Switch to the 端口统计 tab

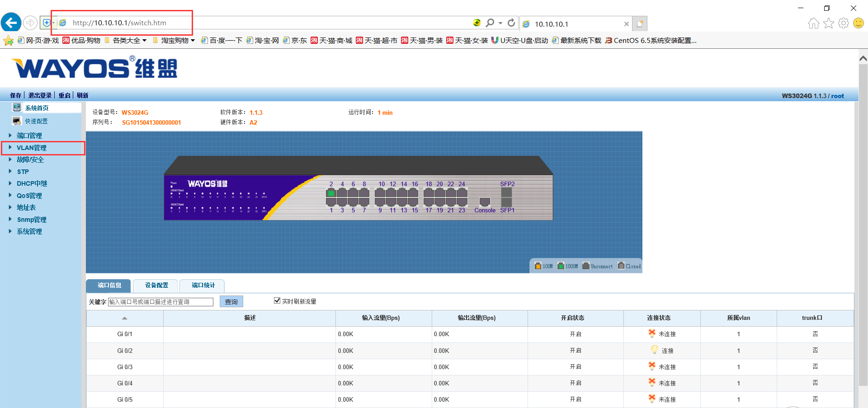(203, 286)
